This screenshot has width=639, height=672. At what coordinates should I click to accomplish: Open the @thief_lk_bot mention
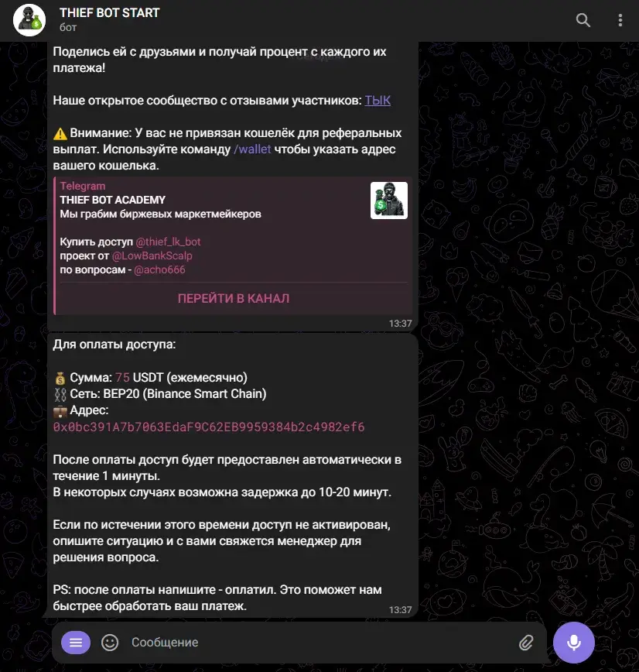click(x=168, y=242)
